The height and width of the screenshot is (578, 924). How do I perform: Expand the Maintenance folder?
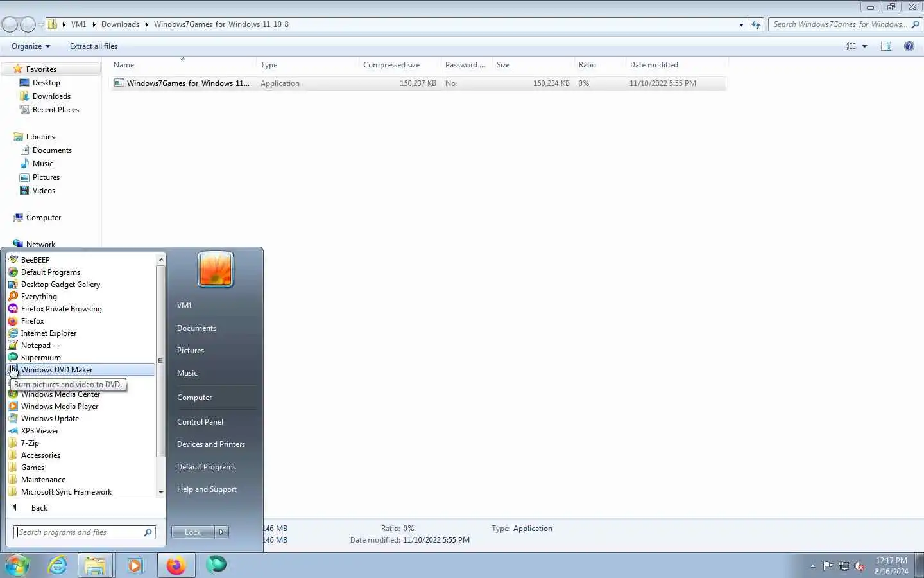pos(43,479)
